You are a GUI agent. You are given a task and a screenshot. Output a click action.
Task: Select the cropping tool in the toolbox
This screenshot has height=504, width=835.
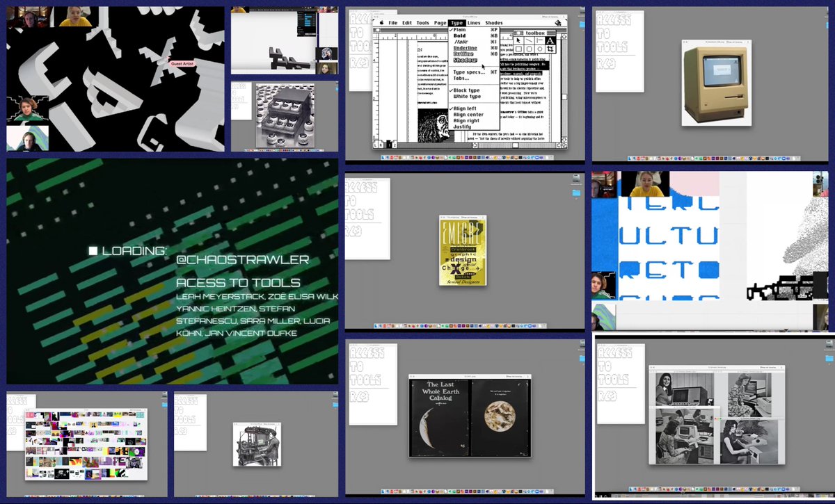550,49
